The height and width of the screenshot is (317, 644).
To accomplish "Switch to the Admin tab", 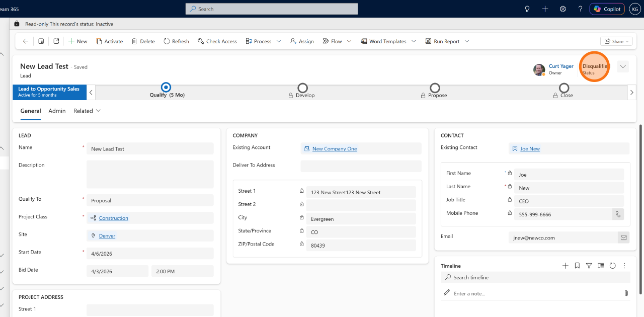I will [57, 111].
